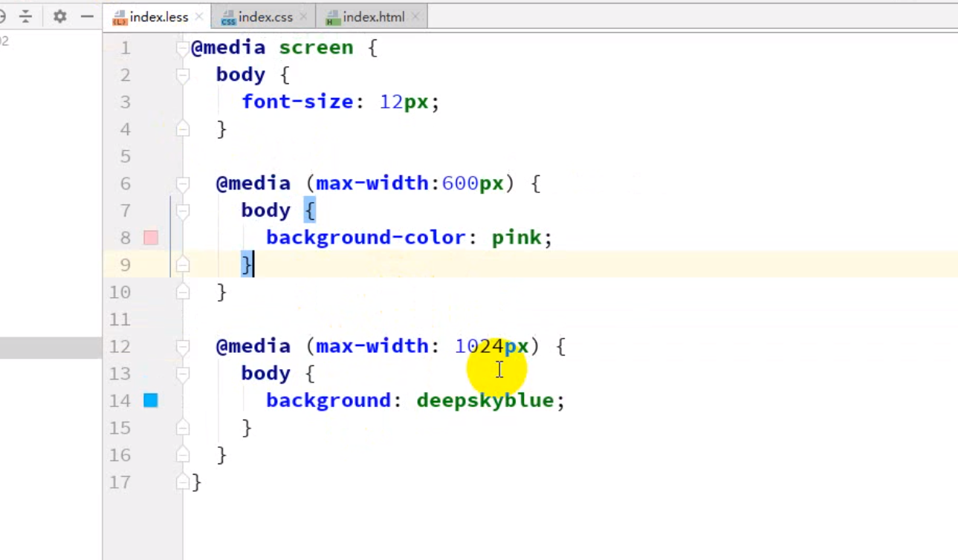958x560 pixels.
Task: Switch to the index.less tab
Action: point(156,16)
